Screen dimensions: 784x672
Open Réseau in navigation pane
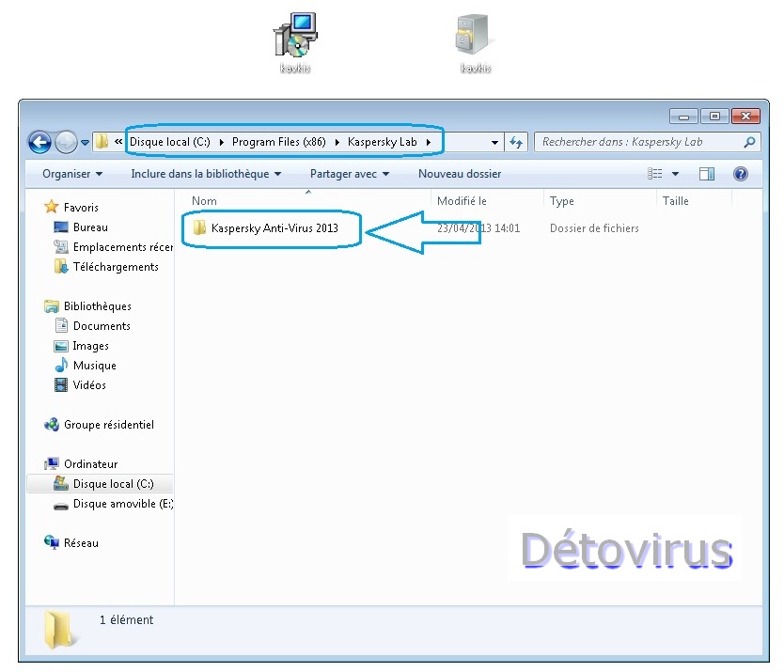point(81,543)
